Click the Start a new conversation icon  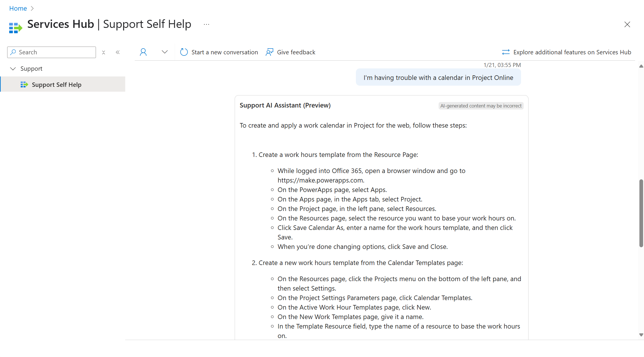pyautogui.click(x=184, y=52)
